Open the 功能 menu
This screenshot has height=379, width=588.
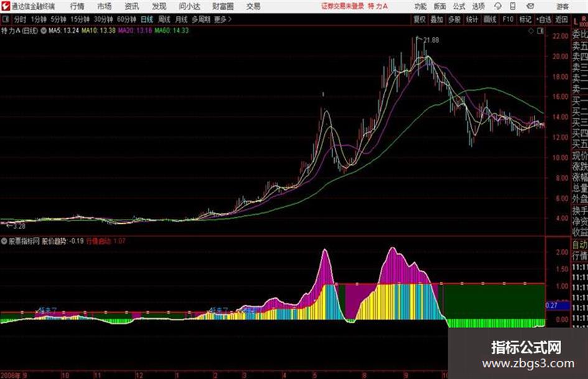(421, 6)
